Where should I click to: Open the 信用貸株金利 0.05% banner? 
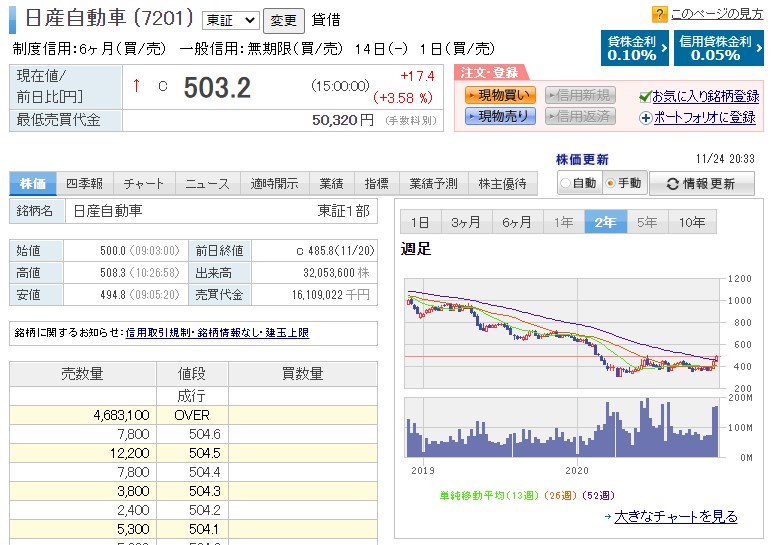pos(719,48)
